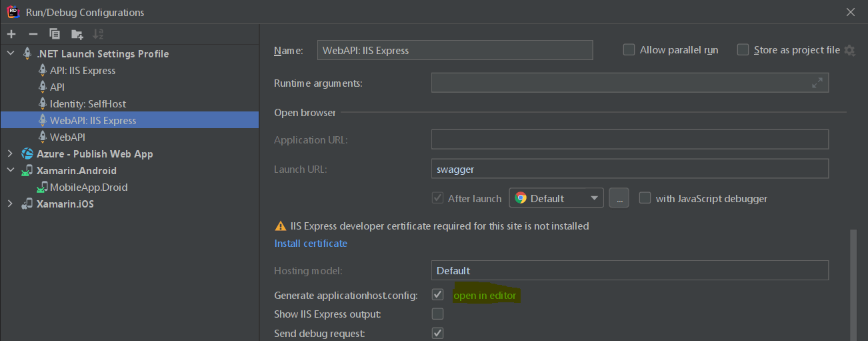The height and width of the screenshot is (341, 868).
Task: Click the Azure - Publish Web App label
Action: [x=95, y=153]
